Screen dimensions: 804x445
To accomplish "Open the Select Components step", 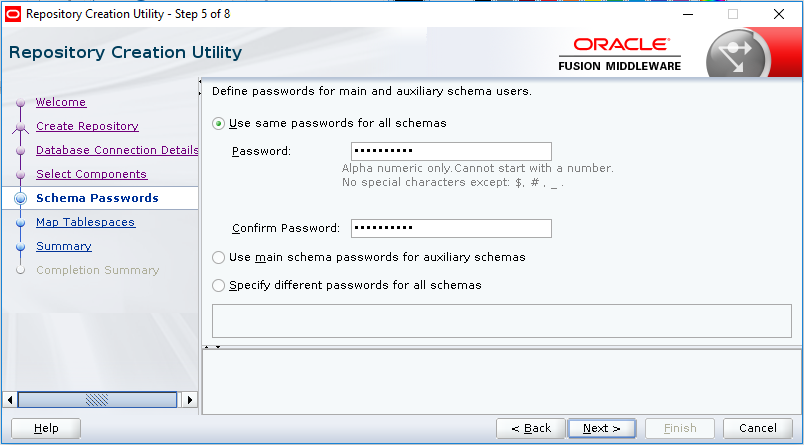I will point(91,174).
